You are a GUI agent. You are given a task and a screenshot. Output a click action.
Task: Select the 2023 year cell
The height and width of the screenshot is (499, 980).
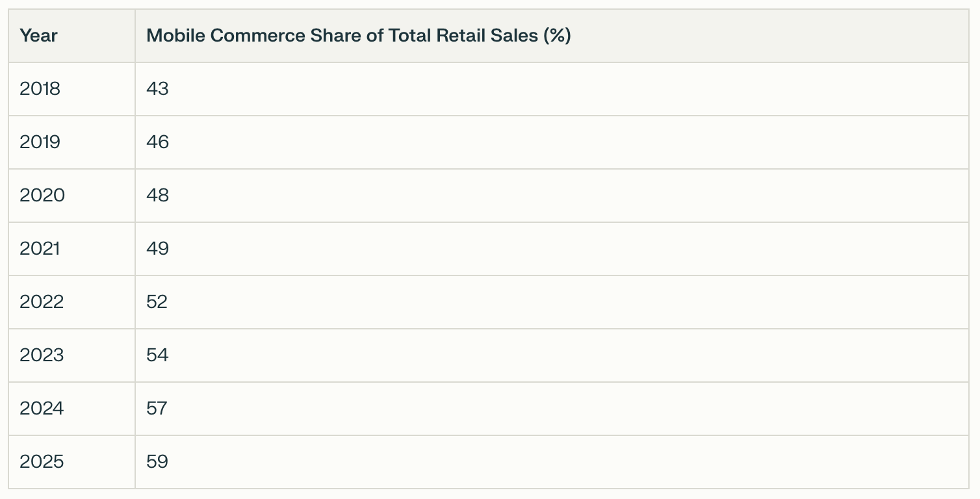coord(71,355)
